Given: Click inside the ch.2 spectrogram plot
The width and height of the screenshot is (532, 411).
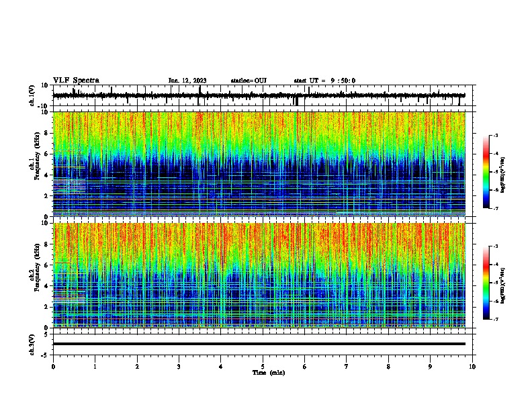Looking at the screenshot, I should click(259, 275).
